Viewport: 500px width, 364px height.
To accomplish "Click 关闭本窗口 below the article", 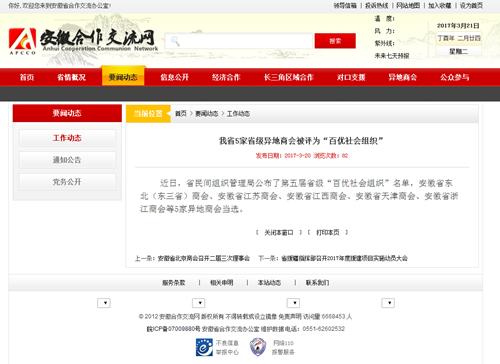I will [279, 233].
